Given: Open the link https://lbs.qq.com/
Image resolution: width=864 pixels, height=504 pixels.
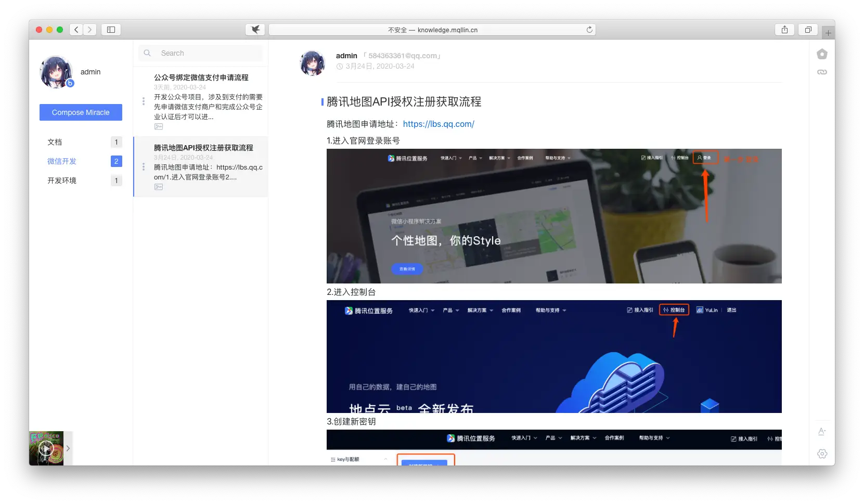Looking at the screenshot, I should click(x=439, y=124).
